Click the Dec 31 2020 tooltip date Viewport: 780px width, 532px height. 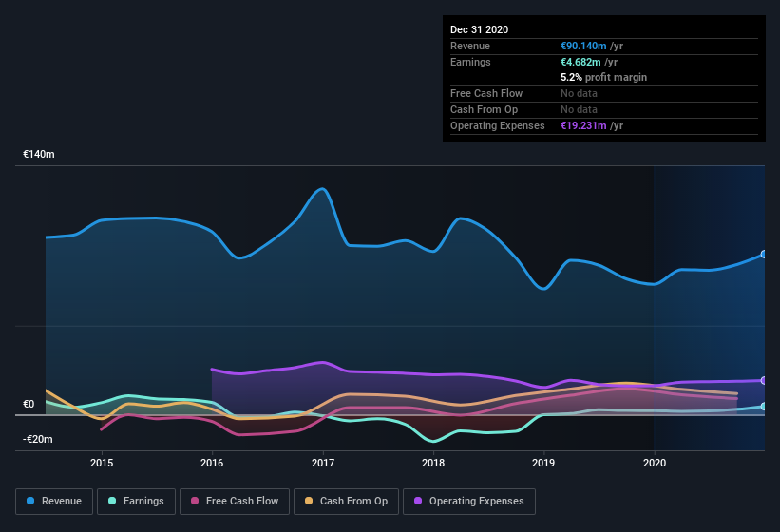(479, 29)
